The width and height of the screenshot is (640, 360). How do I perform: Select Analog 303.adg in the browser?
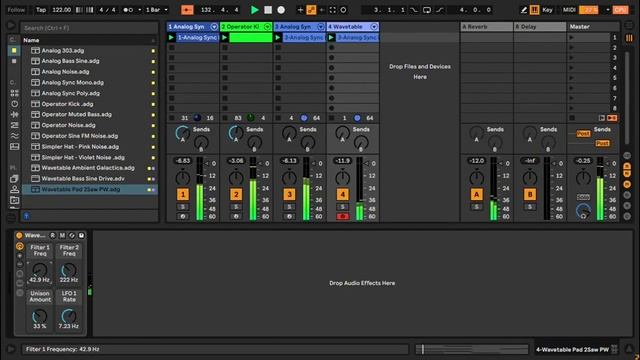click(x=63, y=51)
